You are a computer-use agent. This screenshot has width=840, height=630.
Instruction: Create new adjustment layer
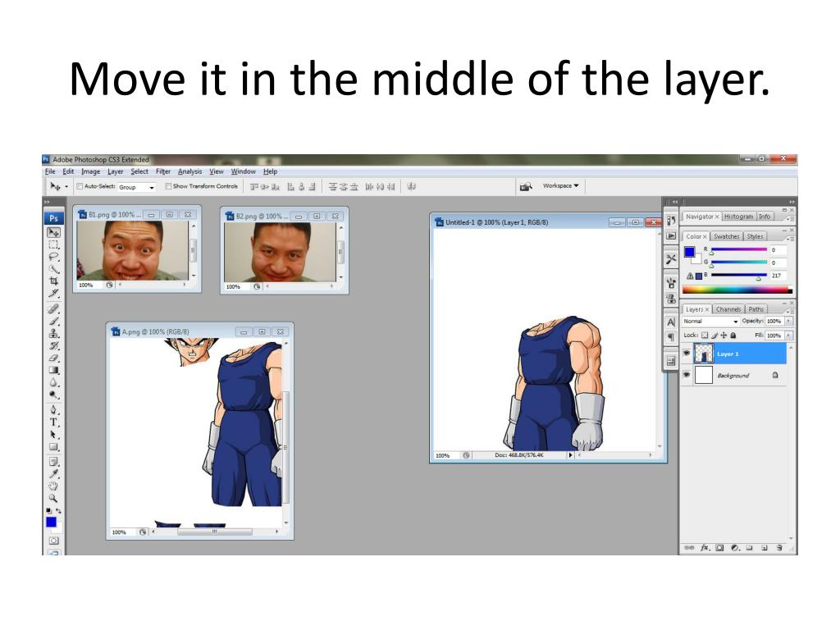click(x=734, y=547)
